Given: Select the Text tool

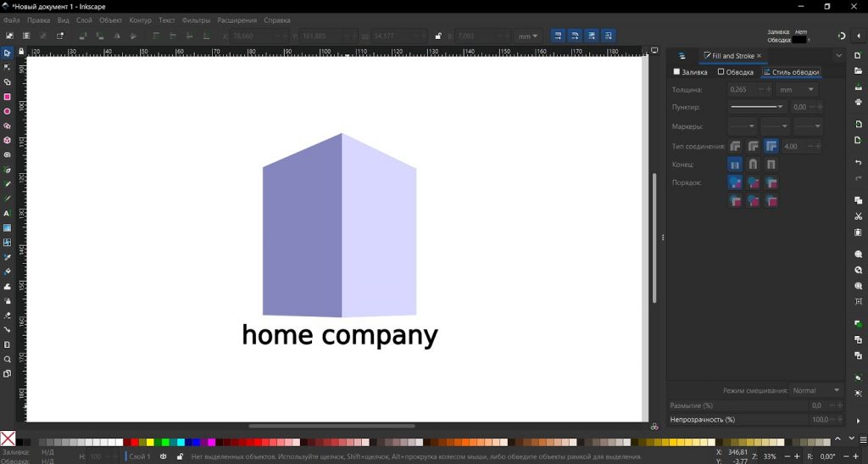Looking at the screenshot, I should pos(7,213).
